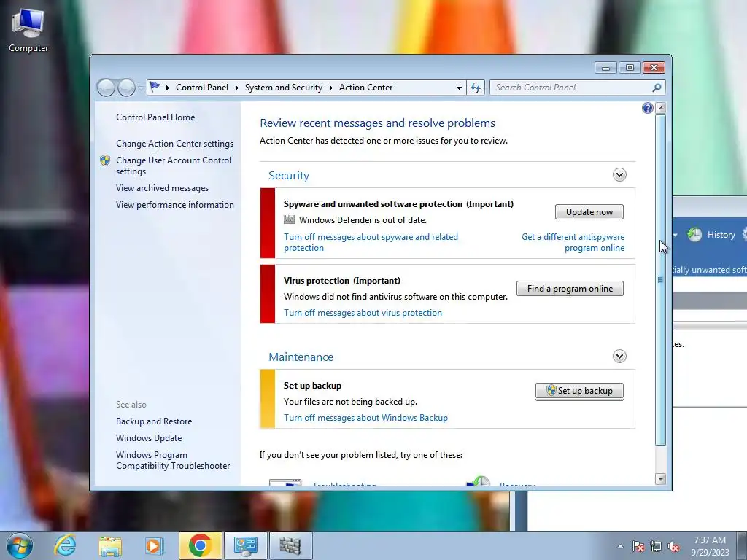
Task: Switch to Google Chrome on the taskbar
Action: coord(200,545)
